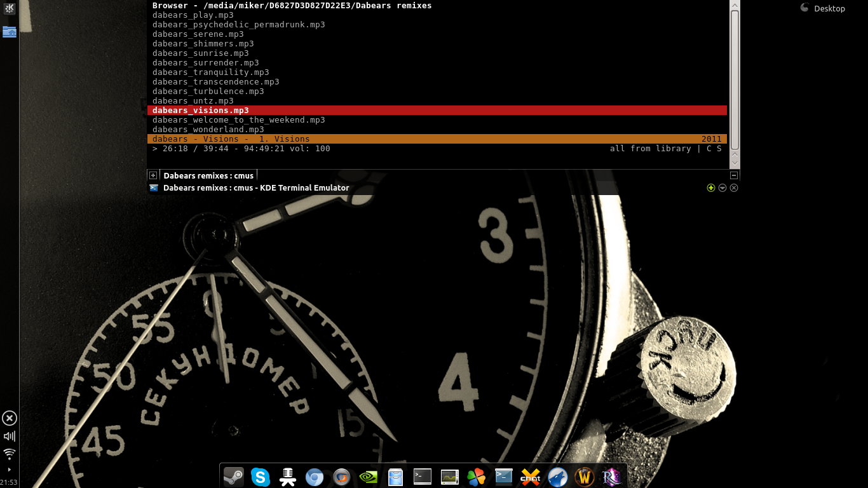Open NVIDIA settings from the dock
This screenshot has height=488, width=868.
click(369, 477)
